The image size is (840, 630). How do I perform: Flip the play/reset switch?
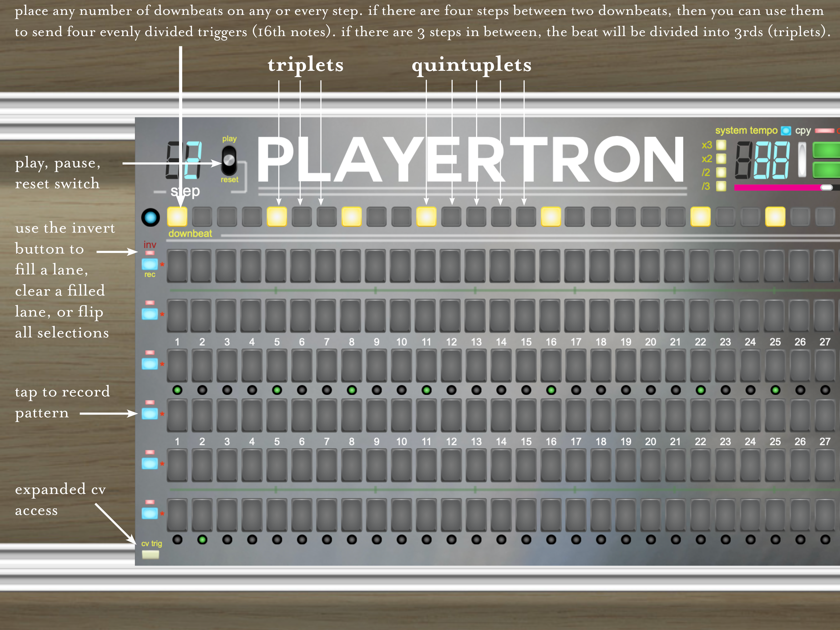[229, 160]
